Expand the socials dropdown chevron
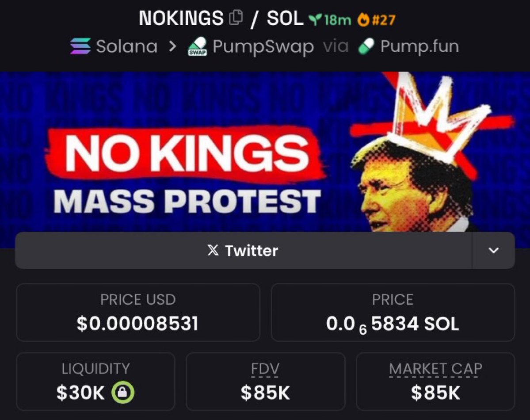Screen dimensions: 530x420 pyautogui.click(x=493, y=251)
